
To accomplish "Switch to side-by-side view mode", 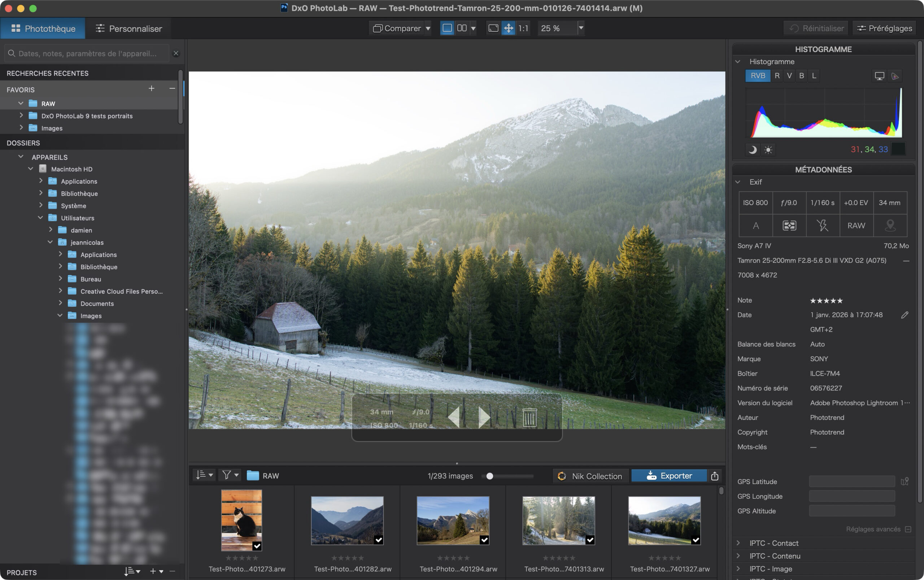I will coord(462,28).
